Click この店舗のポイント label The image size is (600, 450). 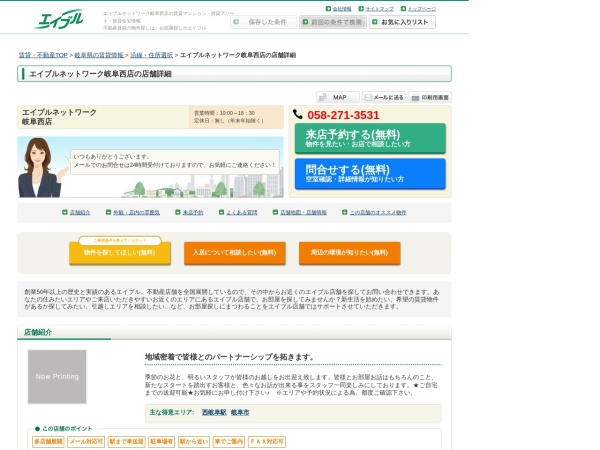67,429
